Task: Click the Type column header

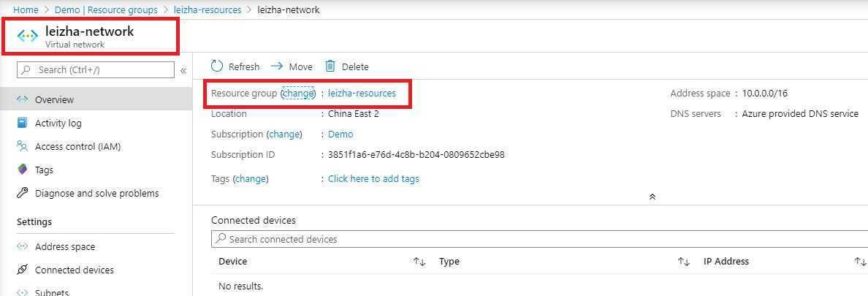Action: pos(449,261)
